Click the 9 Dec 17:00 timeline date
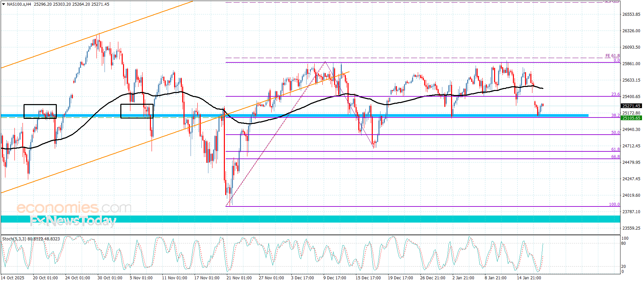Viewport: 644px width, 282px height. tap(335, 278)
